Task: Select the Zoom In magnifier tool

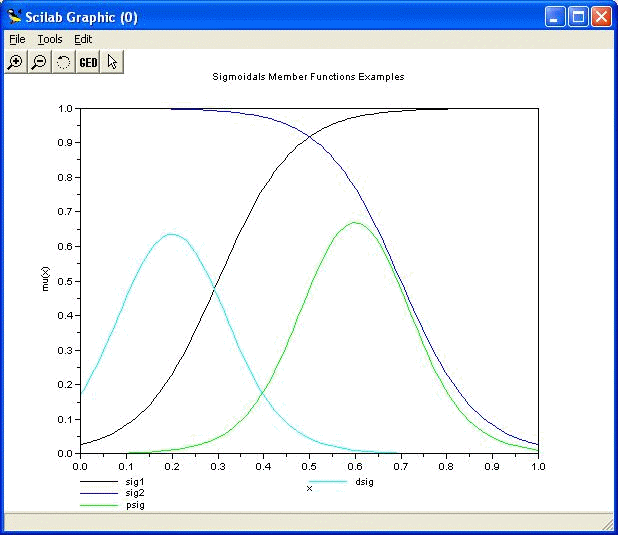Action: click(x=16, y=62)
